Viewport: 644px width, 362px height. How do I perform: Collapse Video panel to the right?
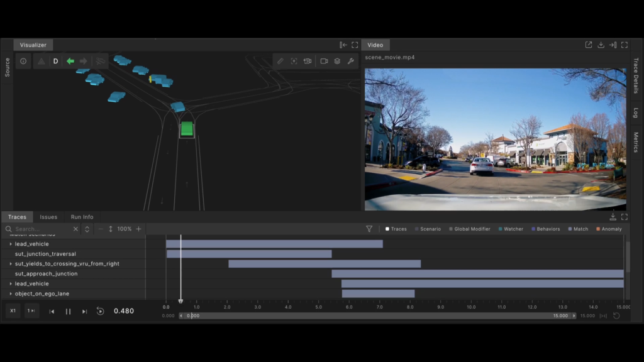613,45
